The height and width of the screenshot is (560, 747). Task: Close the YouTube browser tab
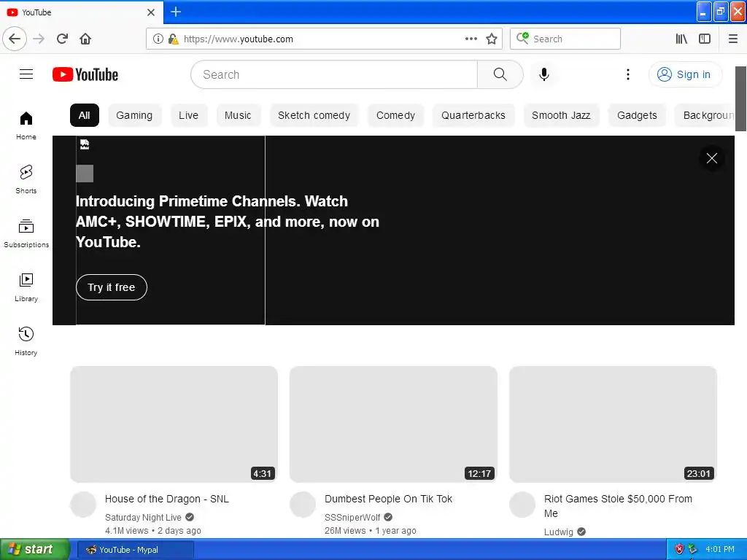click(151, 12)
